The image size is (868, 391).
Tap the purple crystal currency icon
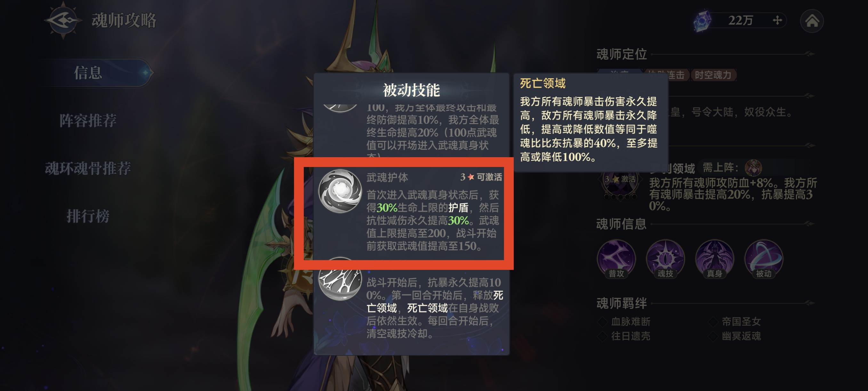tap(702, 21)
